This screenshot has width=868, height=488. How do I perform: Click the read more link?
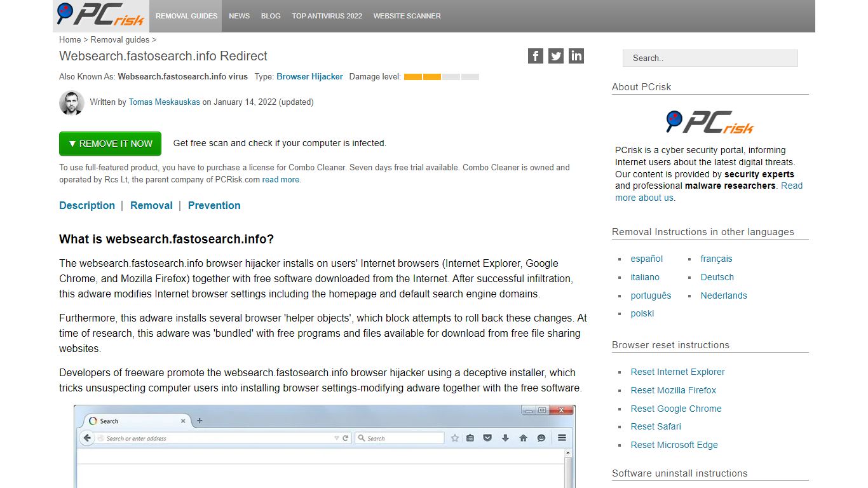click(280, 180)
